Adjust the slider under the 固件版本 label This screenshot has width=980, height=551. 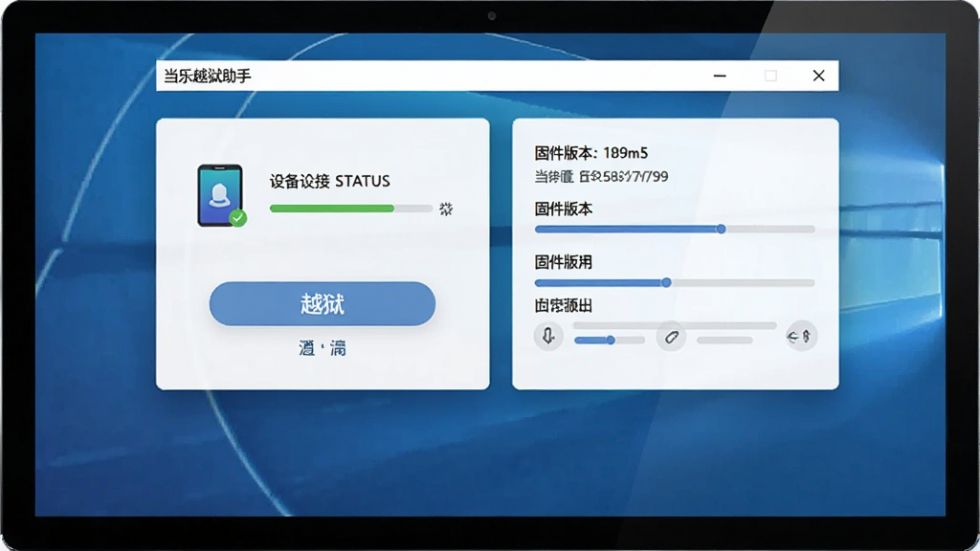click(x=675, y=230)
